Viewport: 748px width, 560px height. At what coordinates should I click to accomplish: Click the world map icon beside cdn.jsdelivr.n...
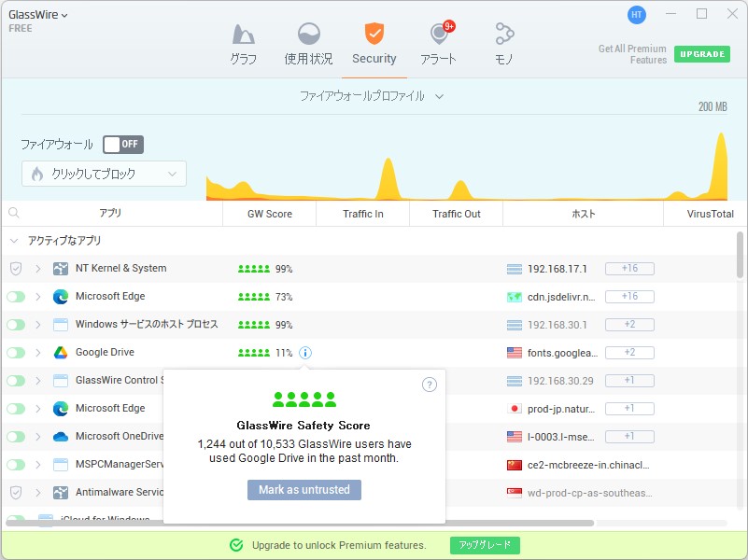pyautogui.click(x=515, y=297)
